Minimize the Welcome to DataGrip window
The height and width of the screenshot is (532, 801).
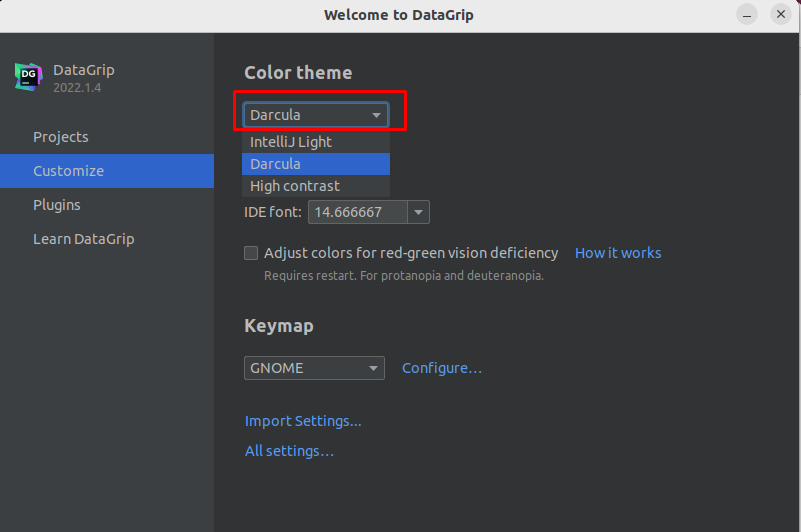[747, 15]
